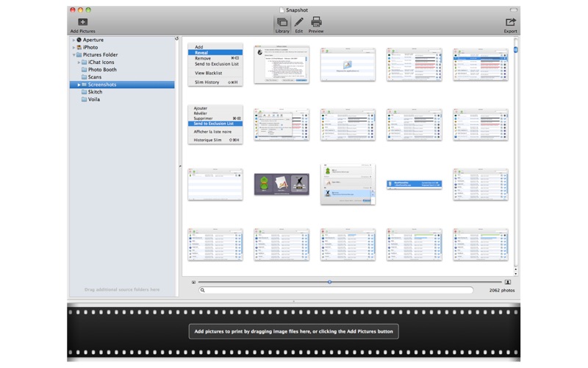
Task: Expand the Aperture source
Action: (73, 40)
